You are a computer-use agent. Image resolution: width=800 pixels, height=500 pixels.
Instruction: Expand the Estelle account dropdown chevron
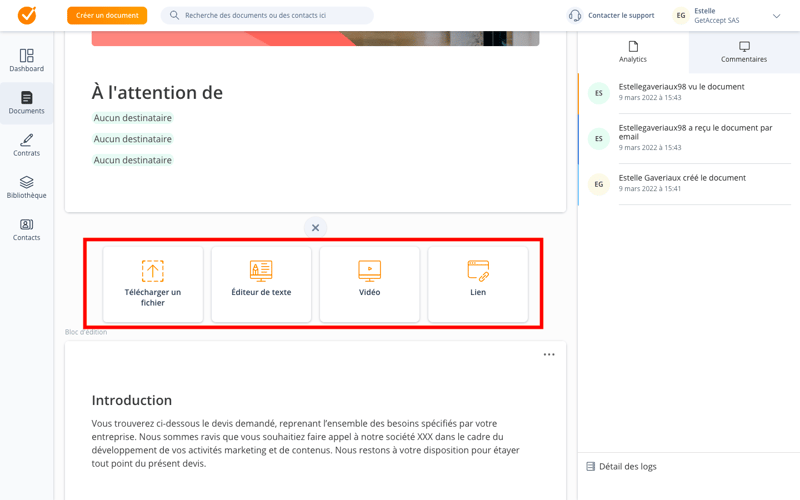[x=777, y=16]
